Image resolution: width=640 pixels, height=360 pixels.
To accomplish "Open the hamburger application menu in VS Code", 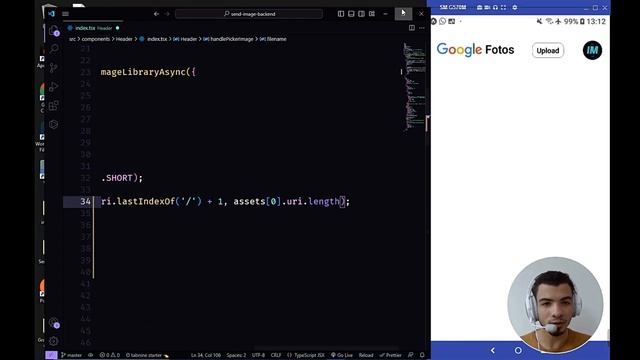I will click(65, 14).
